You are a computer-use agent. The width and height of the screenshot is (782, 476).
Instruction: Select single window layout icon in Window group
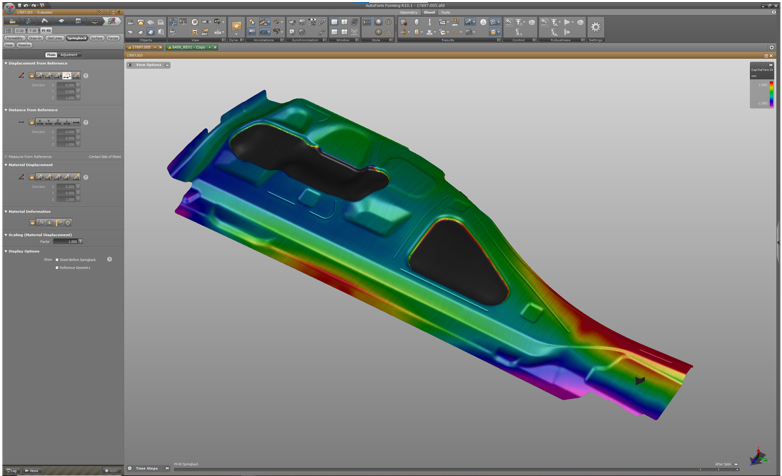[x=334, y=22]
